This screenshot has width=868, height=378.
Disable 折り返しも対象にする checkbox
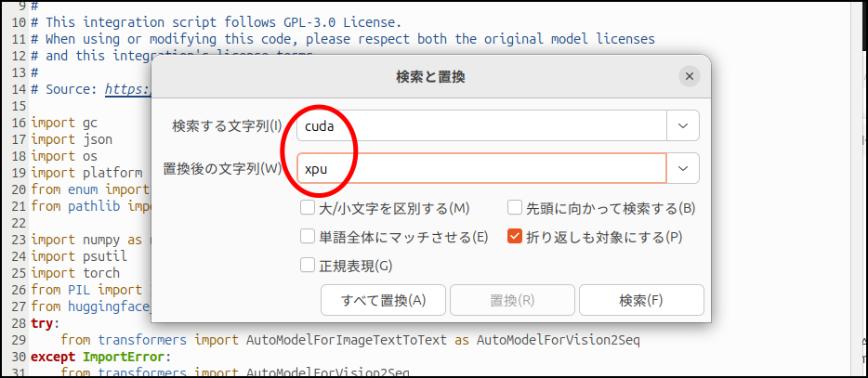pyautogui.click(x=515, y=237)
